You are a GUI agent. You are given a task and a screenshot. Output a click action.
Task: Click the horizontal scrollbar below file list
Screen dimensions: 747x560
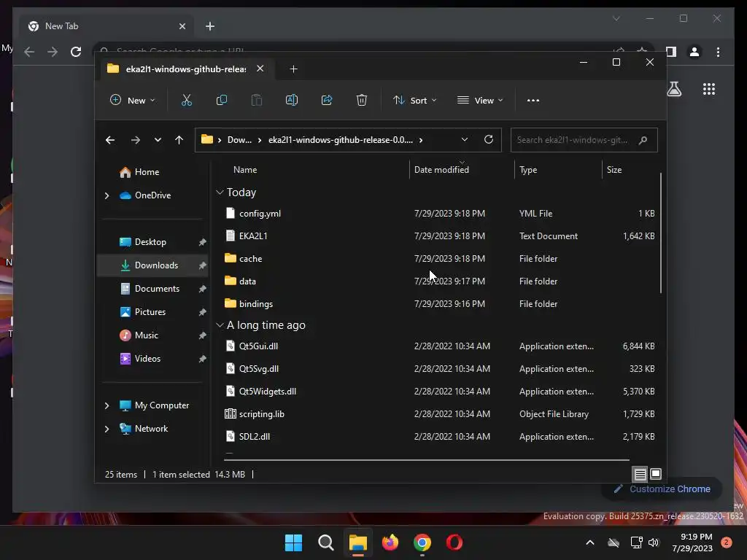[x=426, y=460]
